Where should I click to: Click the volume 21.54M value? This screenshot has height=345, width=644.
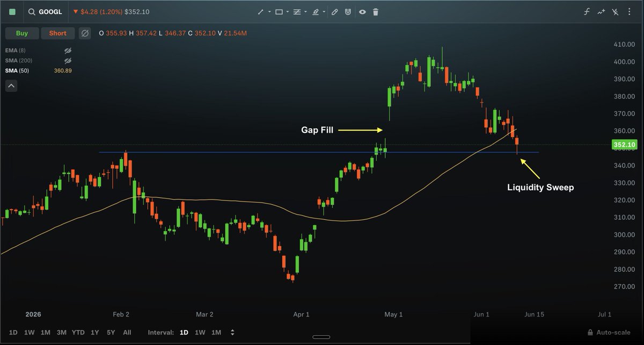tap(236, 33)
